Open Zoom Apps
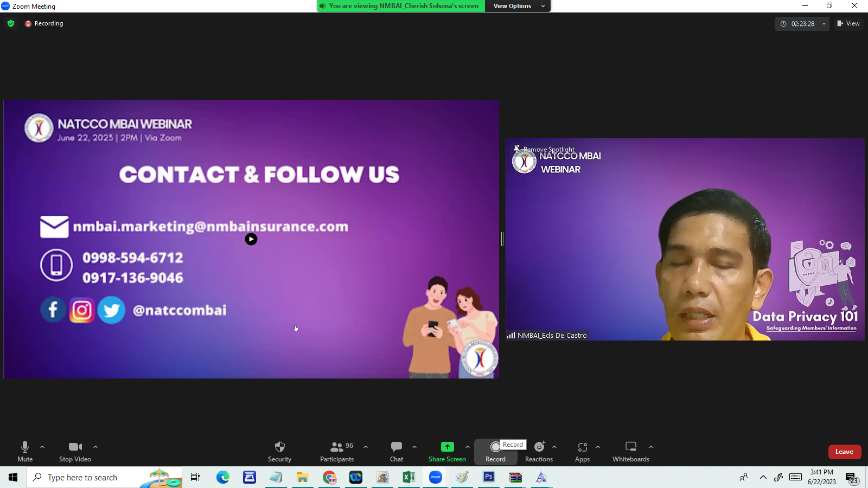 pos(582,451)
